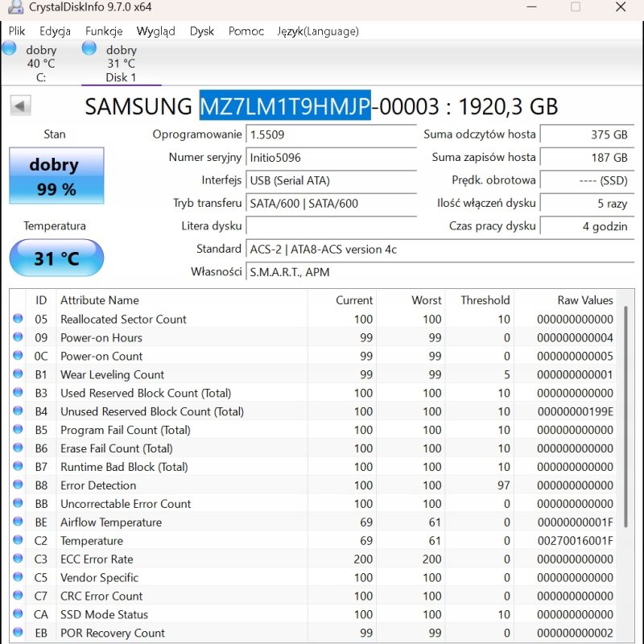Click the status dot beside SSD Mode Status
The height and width of the screenshot is (644, 644).
click(18, 614)
